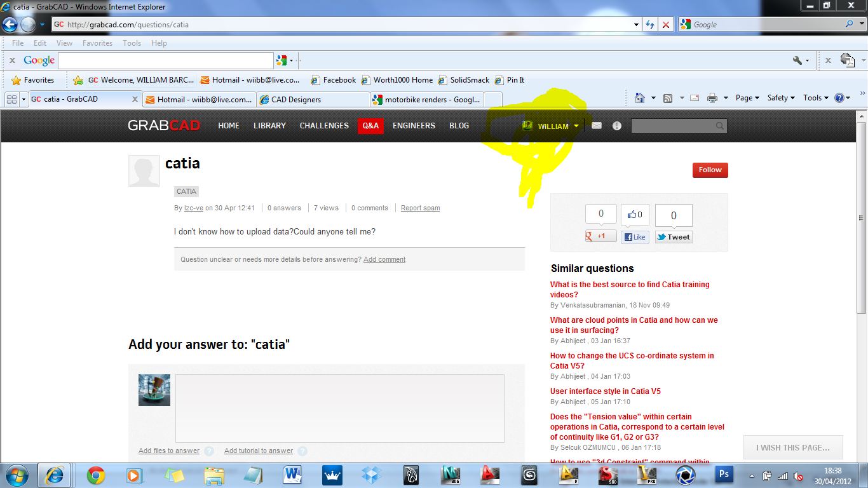Viewport: 868px width, 488px height.
Task: Open the File menu
Action: pyautogui.click(x=18, y=43)
